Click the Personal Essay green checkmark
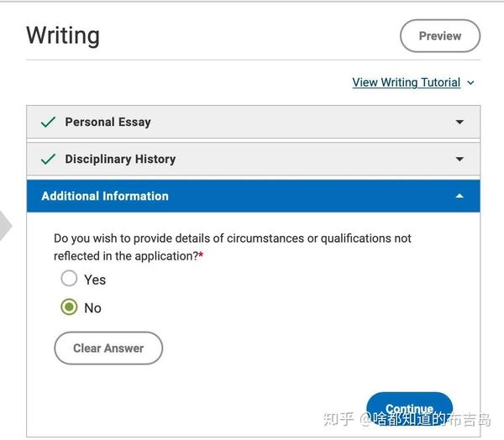 pyautogui.click(x=49, y=122)
